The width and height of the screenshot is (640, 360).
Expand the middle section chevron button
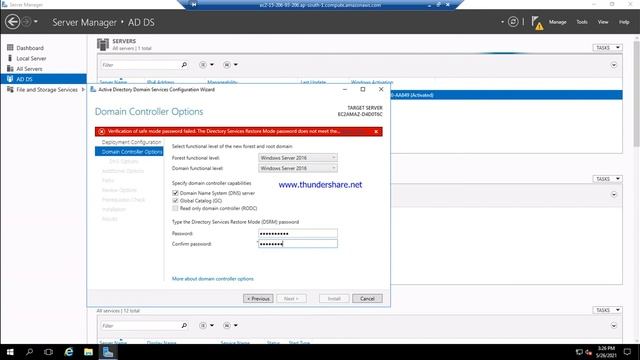[613, 195]
